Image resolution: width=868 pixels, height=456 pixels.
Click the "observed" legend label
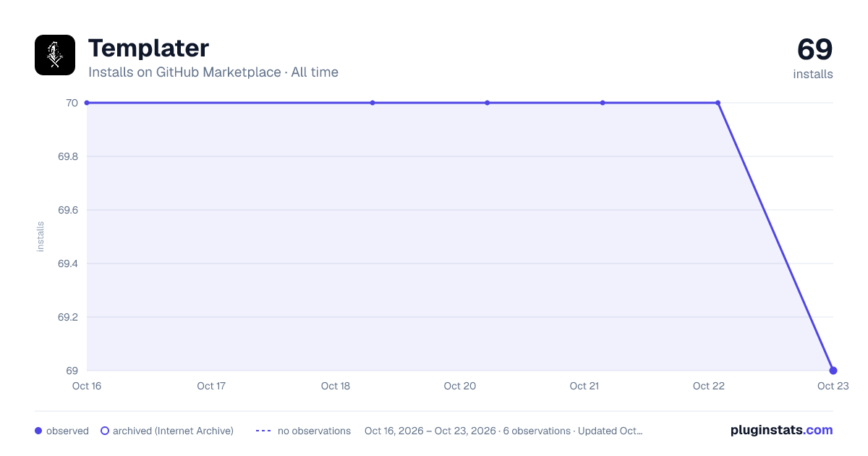pyautogui.click(x=67, y=431)
